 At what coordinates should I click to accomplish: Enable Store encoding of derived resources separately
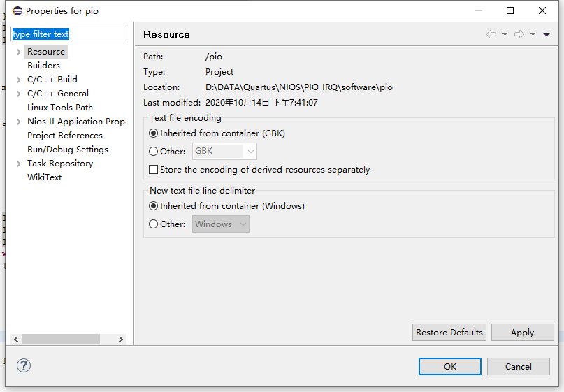154,170
